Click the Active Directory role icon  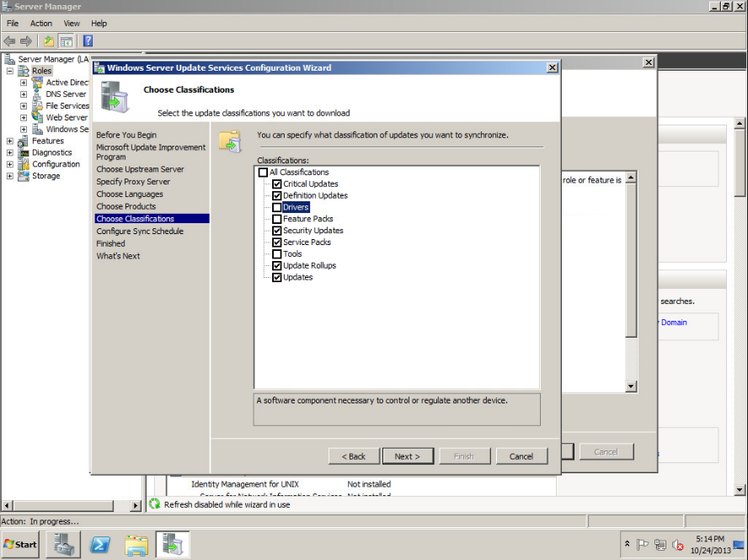click(x=37, y=83)
